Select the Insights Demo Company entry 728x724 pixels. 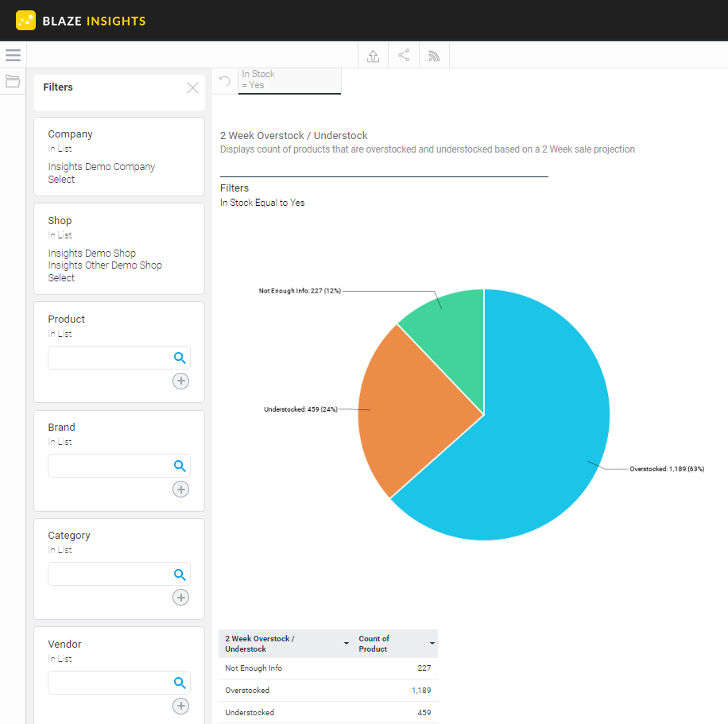(x=101, y=166)
